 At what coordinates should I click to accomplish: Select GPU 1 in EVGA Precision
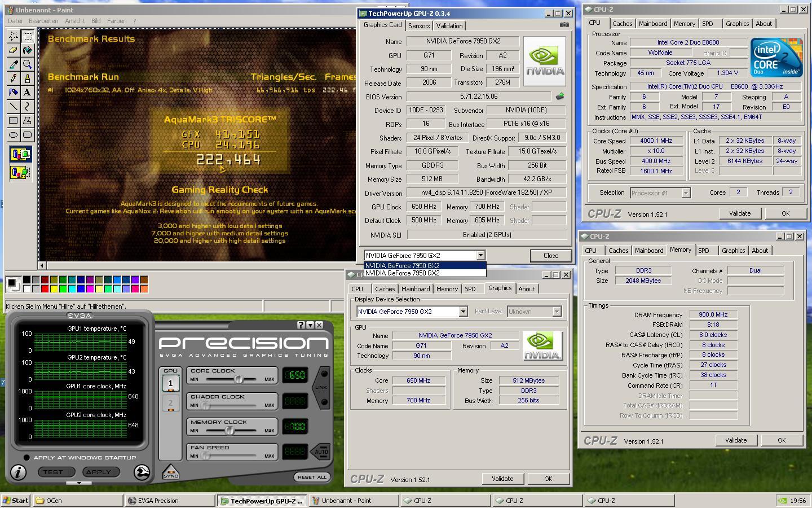tap(170, 383)
